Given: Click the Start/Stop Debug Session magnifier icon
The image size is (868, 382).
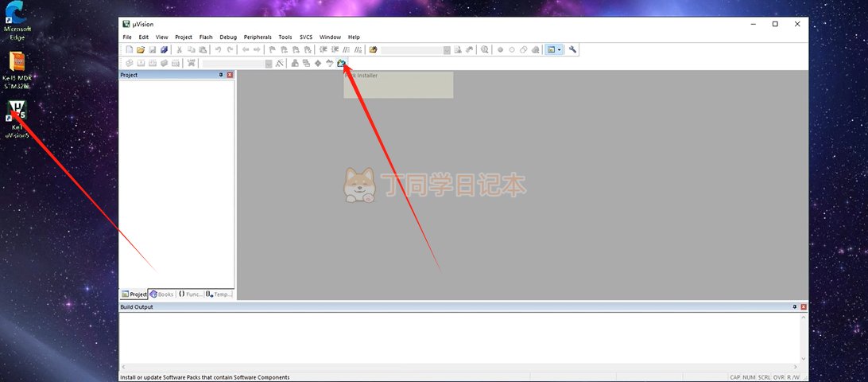Looking at the screenshot, I should click(x=484, y=49).
